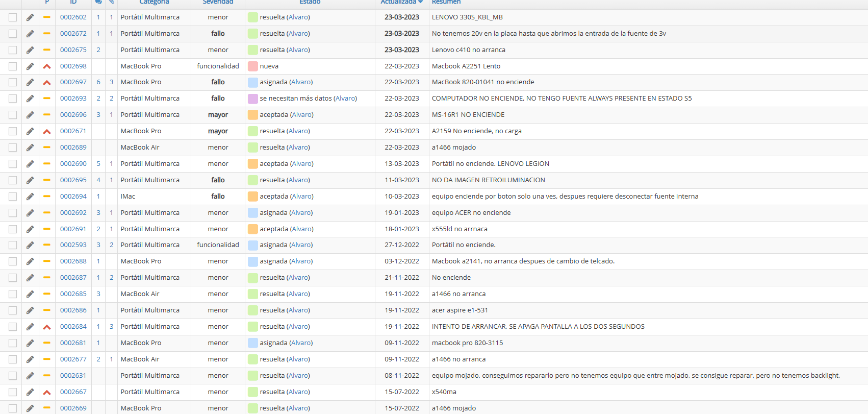The height and width of the screenshot is (414, 868).
Task: Click the summary 'Portátil no enciende. LENOVO LEGION'
Action: [x=490, y=164]
